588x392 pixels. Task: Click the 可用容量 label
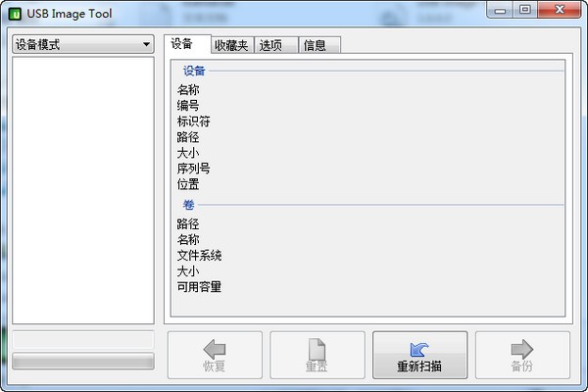pos(199,287)
